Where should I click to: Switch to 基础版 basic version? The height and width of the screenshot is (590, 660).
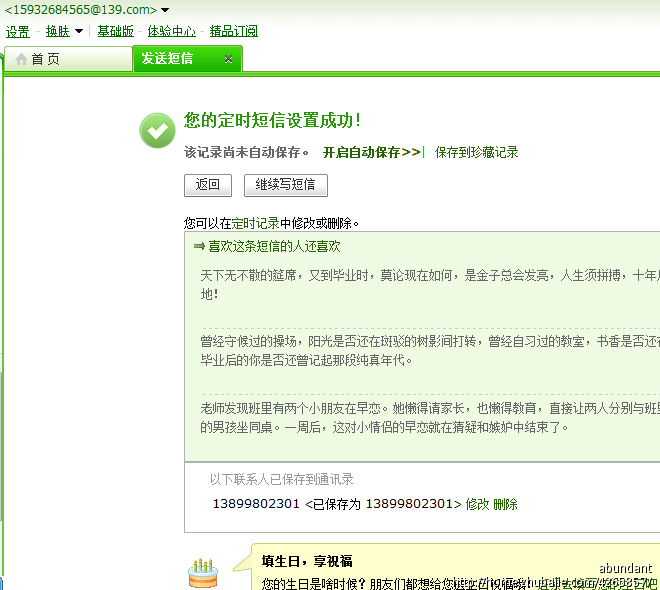pos(115,31)
